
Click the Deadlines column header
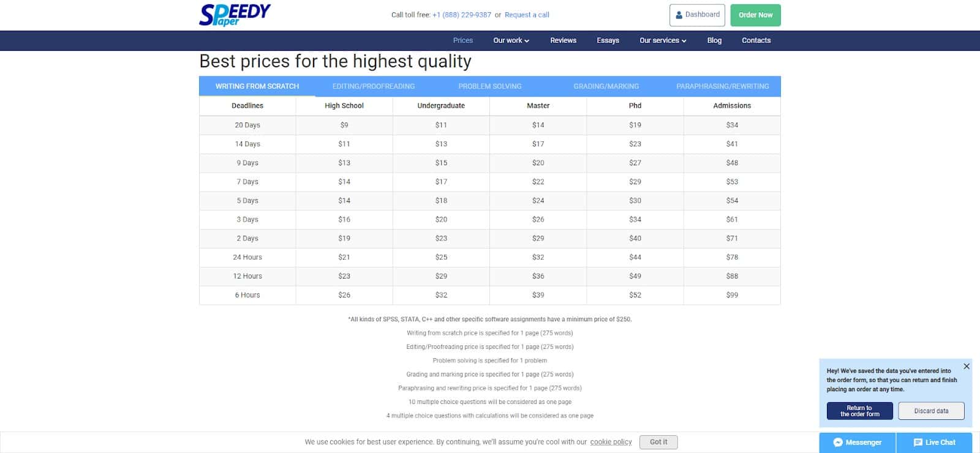[x=247, y=106]
